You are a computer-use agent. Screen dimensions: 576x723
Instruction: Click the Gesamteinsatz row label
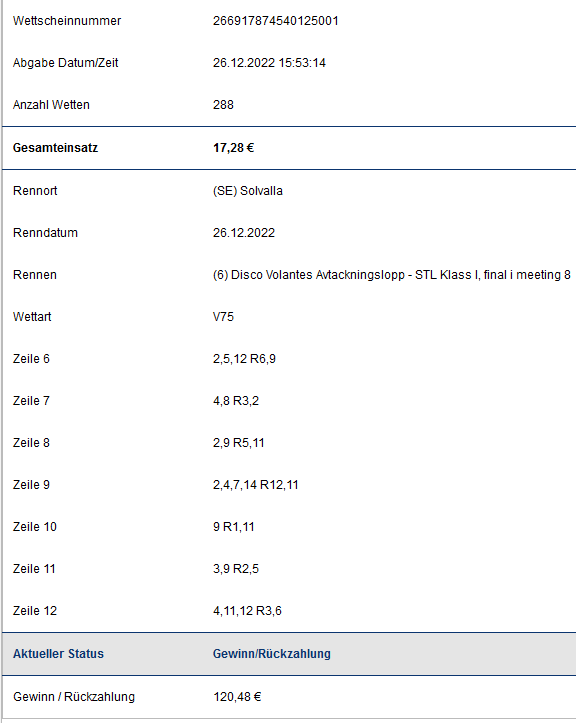[x=55, y=148]
